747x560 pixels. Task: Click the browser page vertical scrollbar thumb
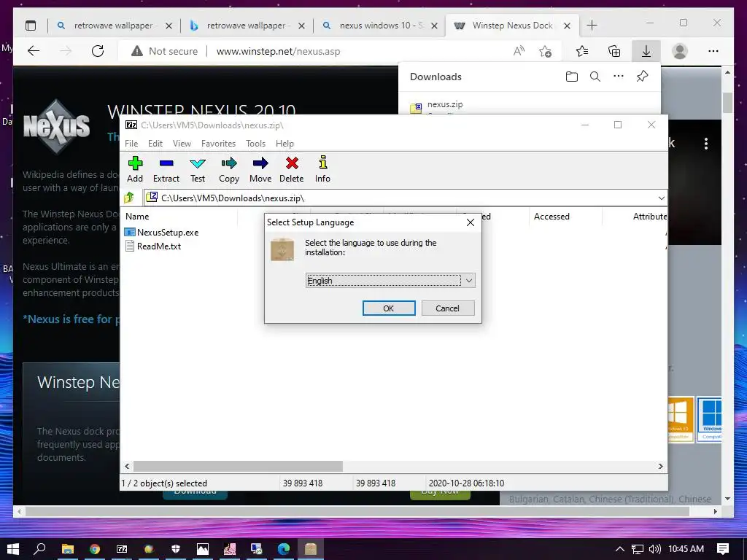727,102
